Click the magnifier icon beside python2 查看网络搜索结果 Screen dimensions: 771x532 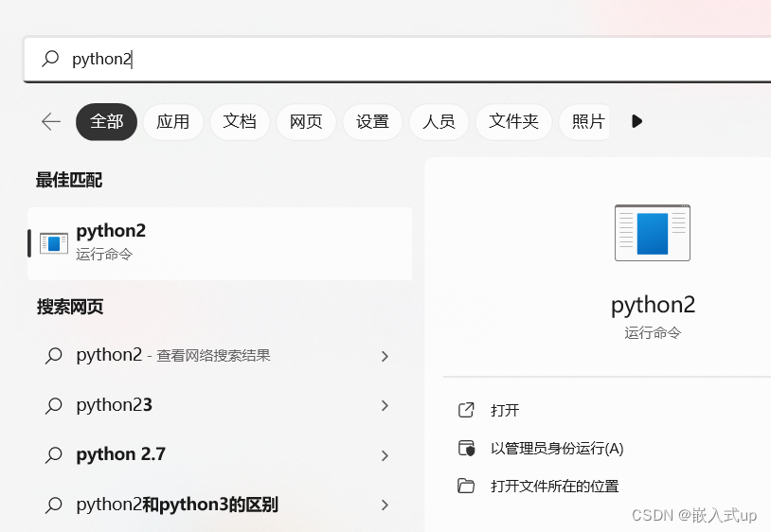(x=54, y=356)
